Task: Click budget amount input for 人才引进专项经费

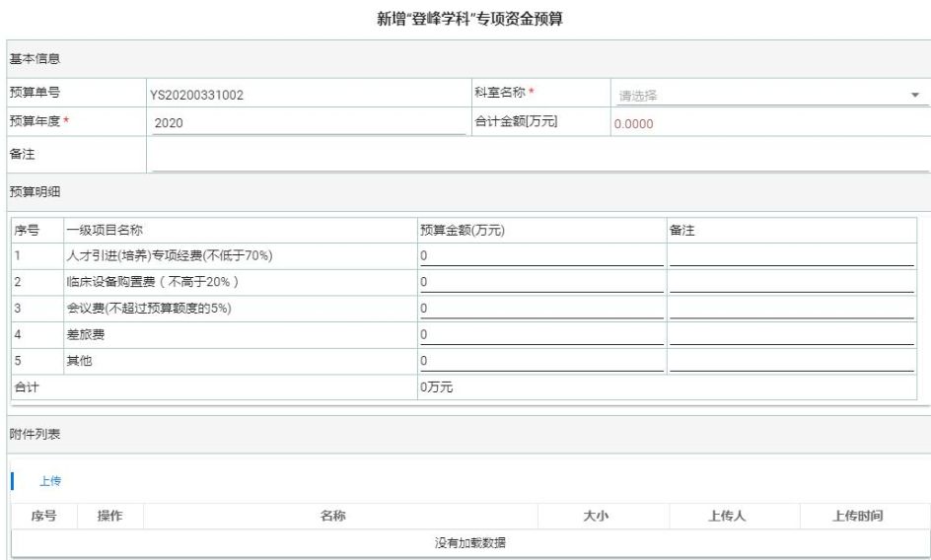Action: 541,255
